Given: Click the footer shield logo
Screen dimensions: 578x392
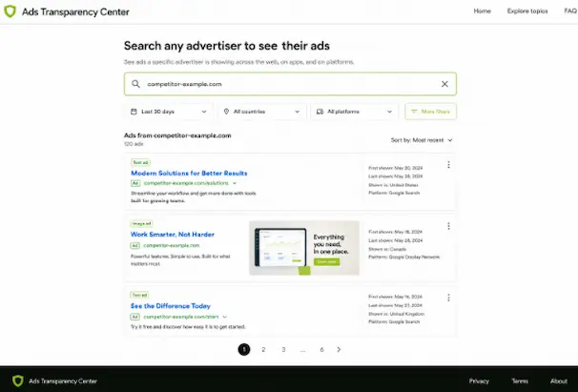Looking at the screenshot, I should (x=18, y=381).
